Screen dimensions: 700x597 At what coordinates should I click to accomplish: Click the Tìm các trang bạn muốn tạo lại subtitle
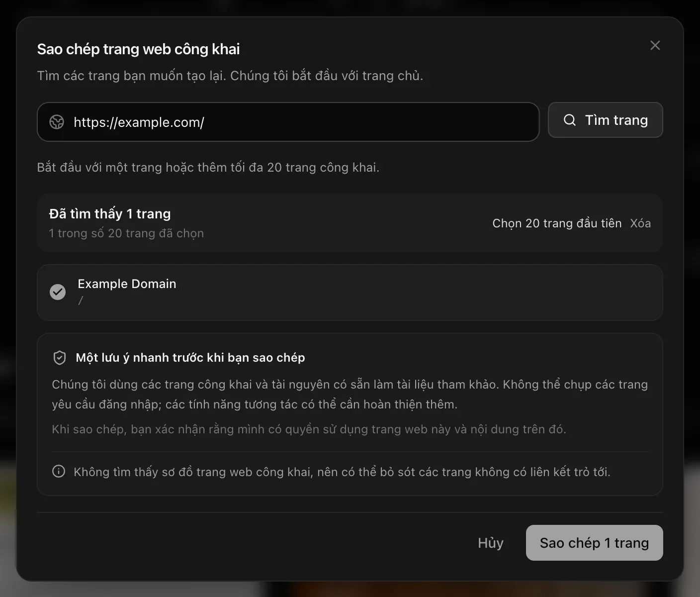pos(230,76)
